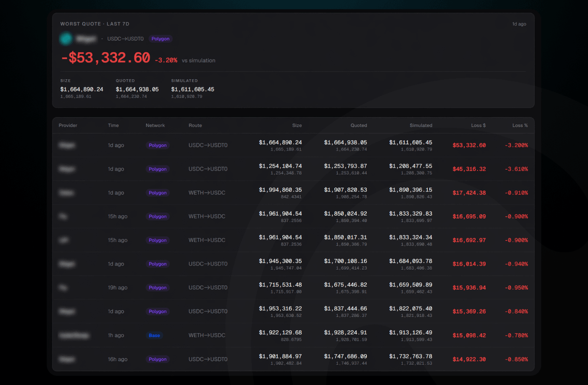Click Polygon badge in the $17,424.38 loss row
Image resolution: width=588 pixels, height=385 pixels.
[x=158, y=193]
